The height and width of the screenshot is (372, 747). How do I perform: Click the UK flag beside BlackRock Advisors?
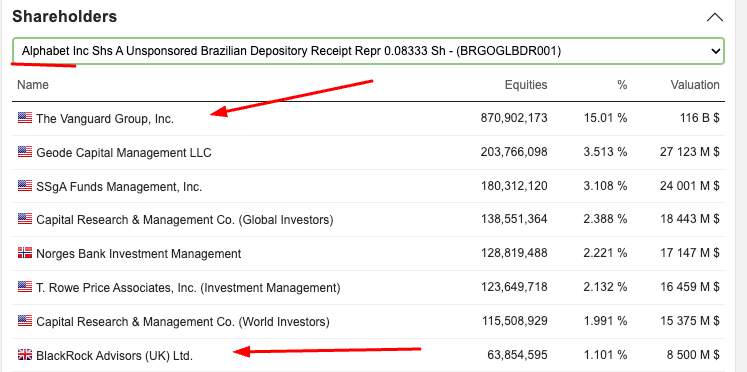[25, 355]
